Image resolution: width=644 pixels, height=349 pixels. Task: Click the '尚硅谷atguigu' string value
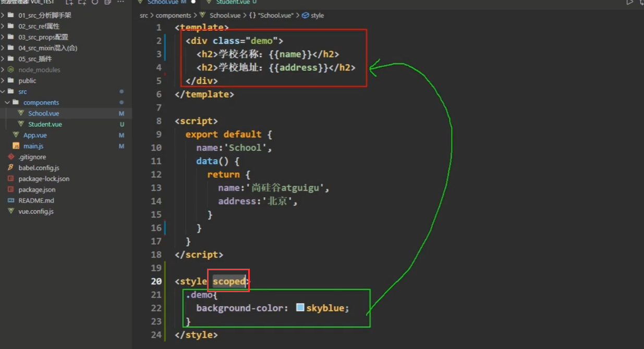286,188
